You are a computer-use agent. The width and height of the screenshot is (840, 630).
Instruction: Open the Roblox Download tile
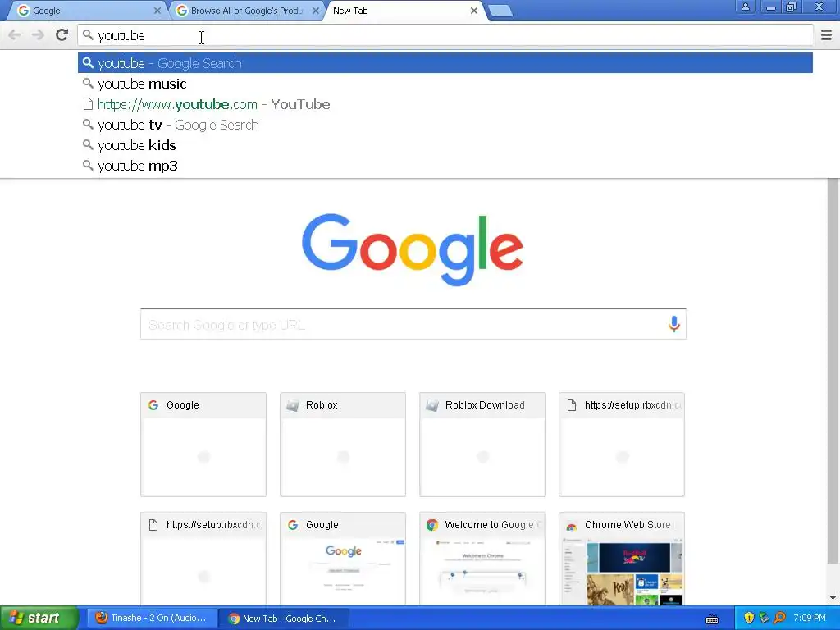482,444
